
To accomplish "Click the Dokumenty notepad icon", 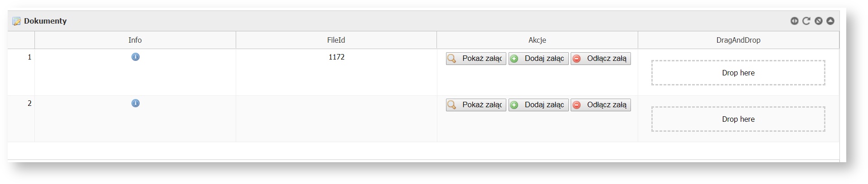I will click(17, 21).
